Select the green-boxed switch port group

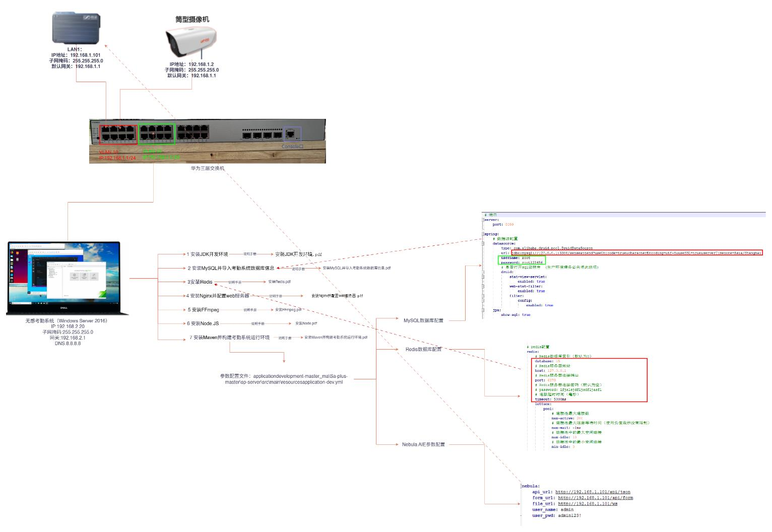coord(157,134)
